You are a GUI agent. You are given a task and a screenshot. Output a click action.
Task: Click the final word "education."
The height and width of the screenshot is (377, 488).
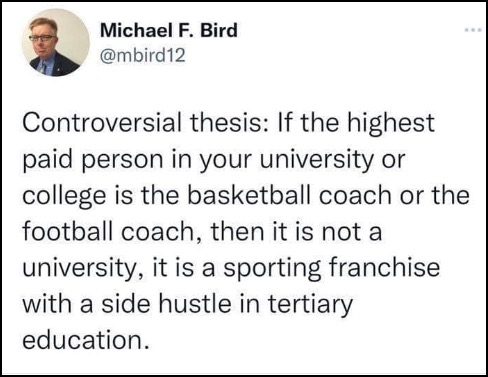(x=85, y=340)
